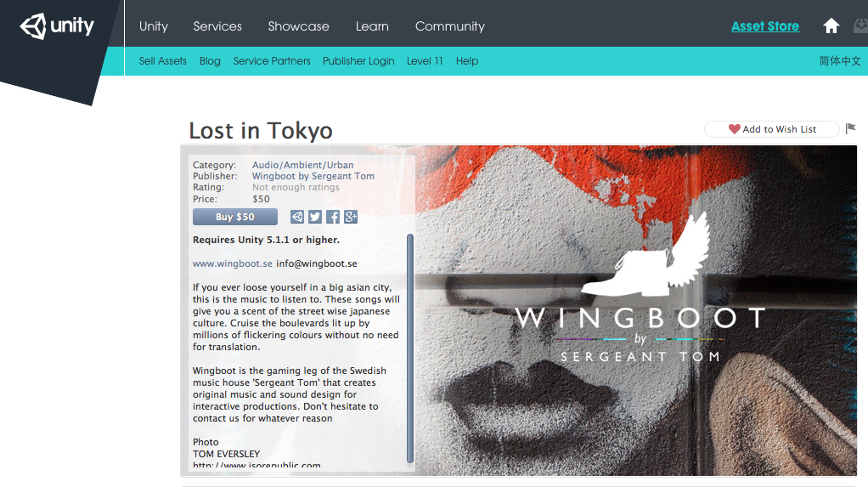The height and width of the screenshot is (487, 868).
Task: Share on Twitter icon
Action: pyautogui.click(x=315, y=217)
